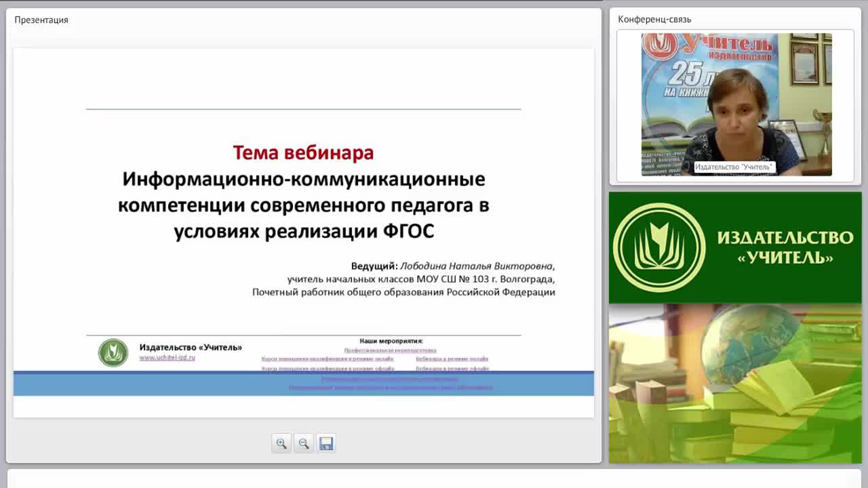Click the green publisher logo in the slide footer
Image resolution: width=868 pixels, height=488 pixels.
[113, 352]
